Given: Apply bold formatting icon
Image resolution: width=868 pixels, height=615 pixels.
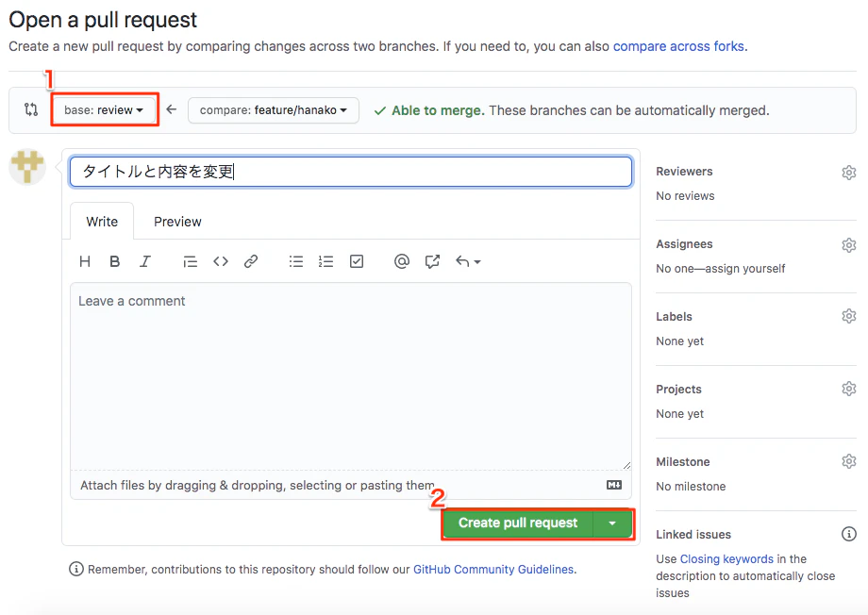Looking at the screenshot, I should (114, 261).
